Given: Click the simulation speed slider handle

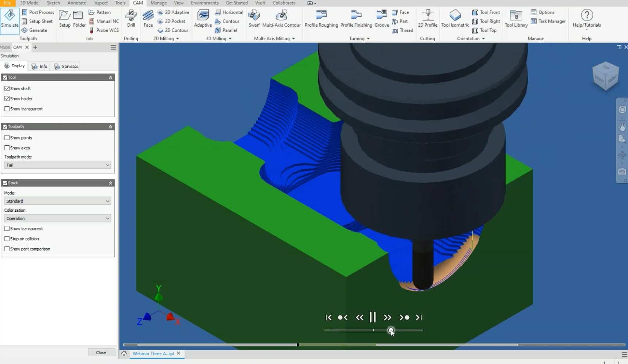Looking at the screenshot, I should click(x=391, y=330).
